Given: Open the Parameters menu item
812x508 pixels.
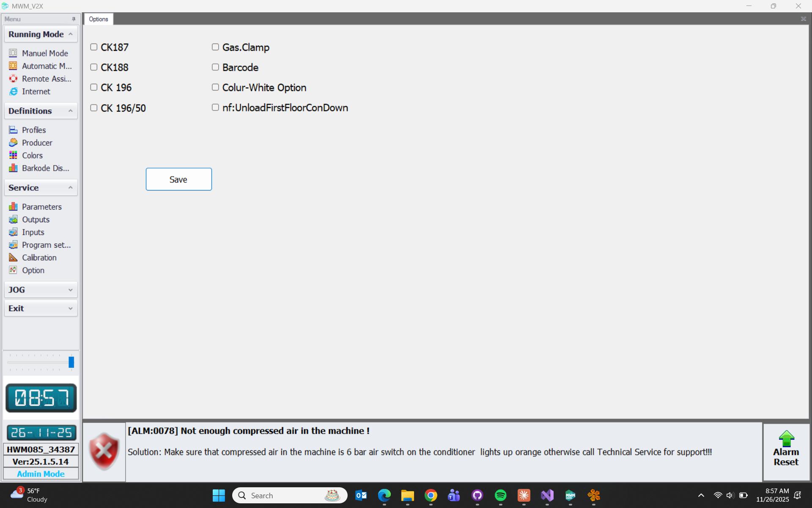Looking at the screenshot, I should coord(41,207).
